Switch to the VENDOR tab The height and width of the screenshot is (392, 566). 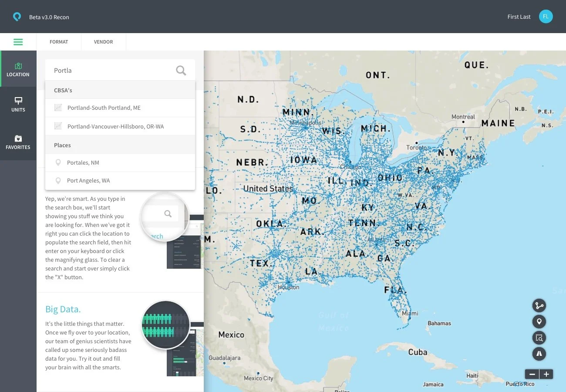click(x=103, y=41)
